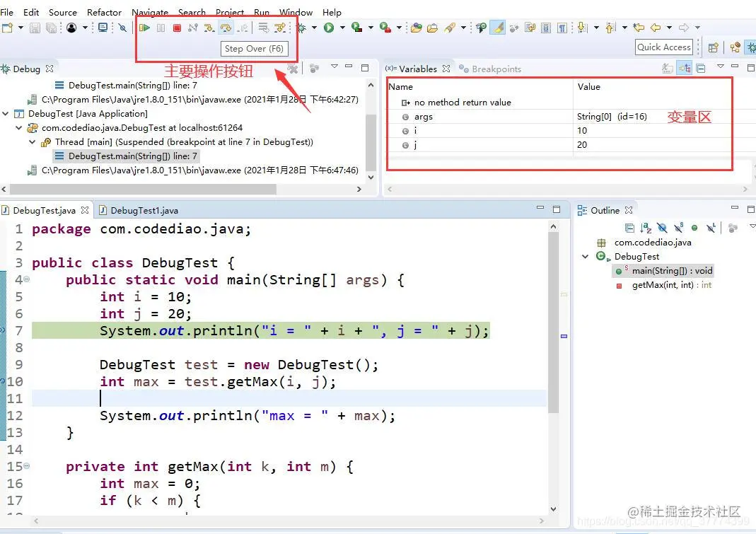Click Collapse All in Variables view
The height and width of the screenshot is (534, 756).
(x=701, y=69)
